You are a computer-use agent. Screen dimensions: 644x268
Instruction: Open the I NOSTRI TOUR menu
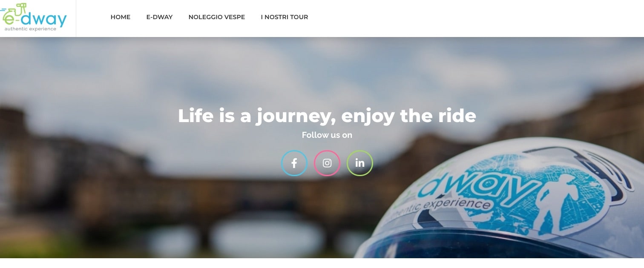(285, 17)
